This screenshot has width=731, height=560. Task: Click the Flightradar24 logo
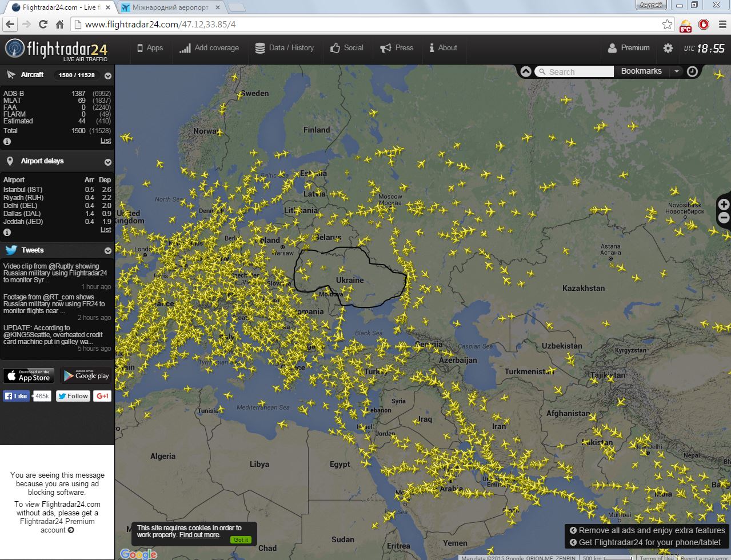point(56,49)
